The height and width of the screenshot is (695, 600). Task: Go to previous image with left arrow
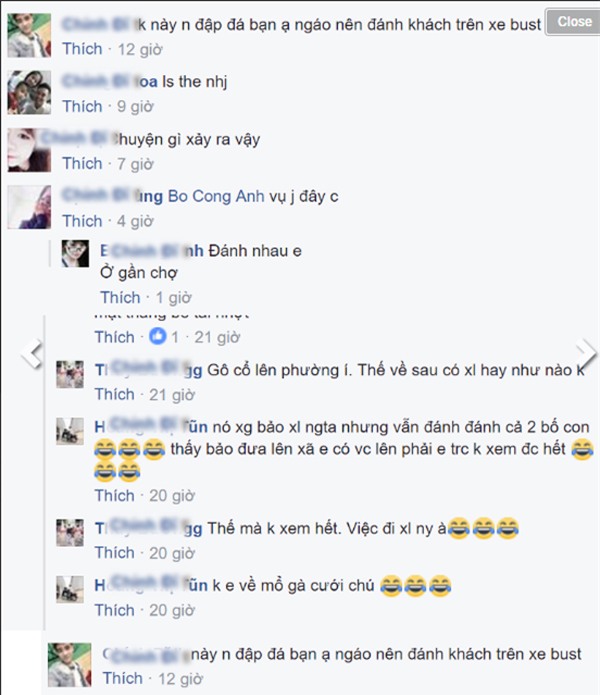pos(32,354)
